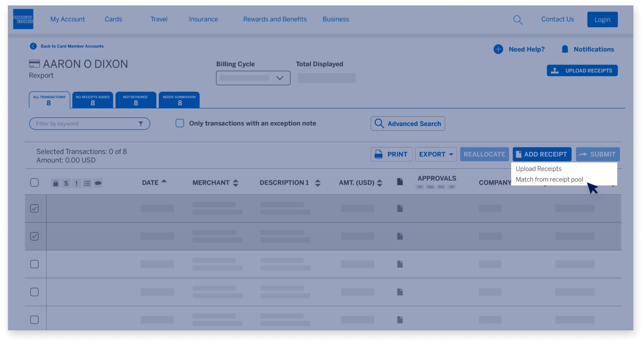The width and height of the screenshot is (644, 343).
Task: Click the S column icon in table header
Action: tap(66, 183)
